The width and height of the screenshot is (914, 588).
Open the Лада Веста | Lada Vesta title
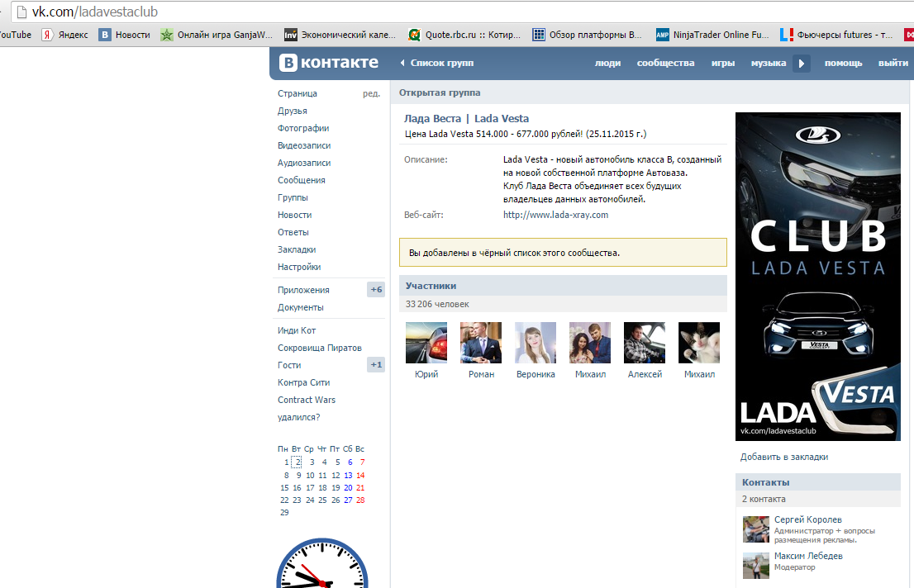click(466, 119)
